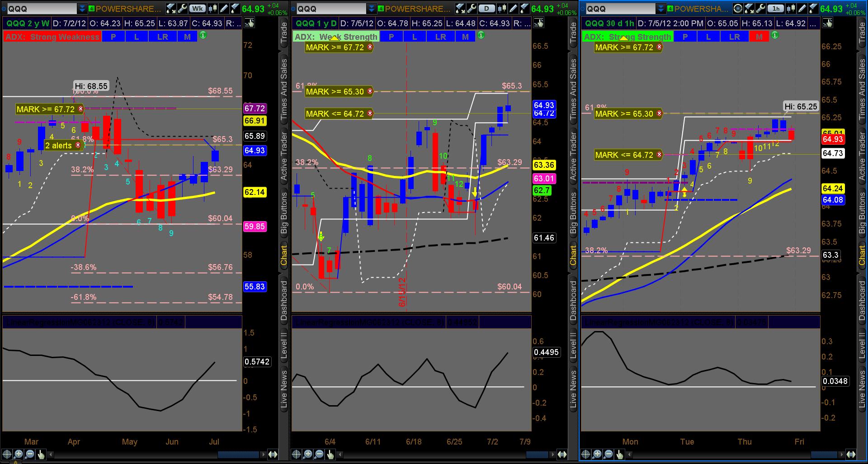Open Wk timeframe selector
The image size is (868, 464).
[197, 8]
